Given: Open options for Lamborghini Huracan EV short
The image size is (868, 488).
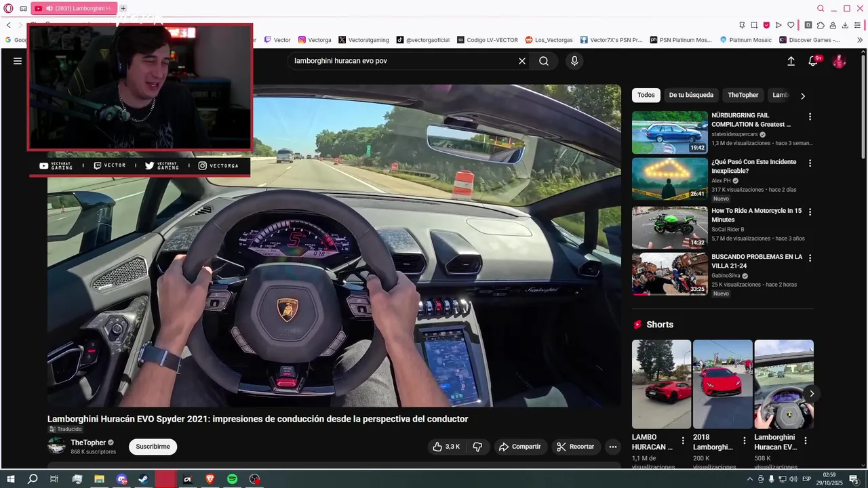Looking at the screenshot, I should [x=806, y=441].
